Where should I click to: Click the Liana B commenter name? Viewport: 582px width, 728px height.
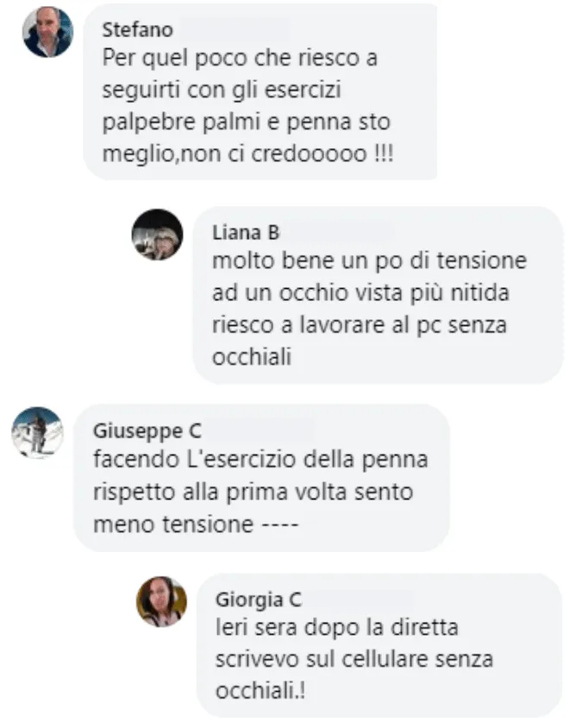(x=246, y=233)
